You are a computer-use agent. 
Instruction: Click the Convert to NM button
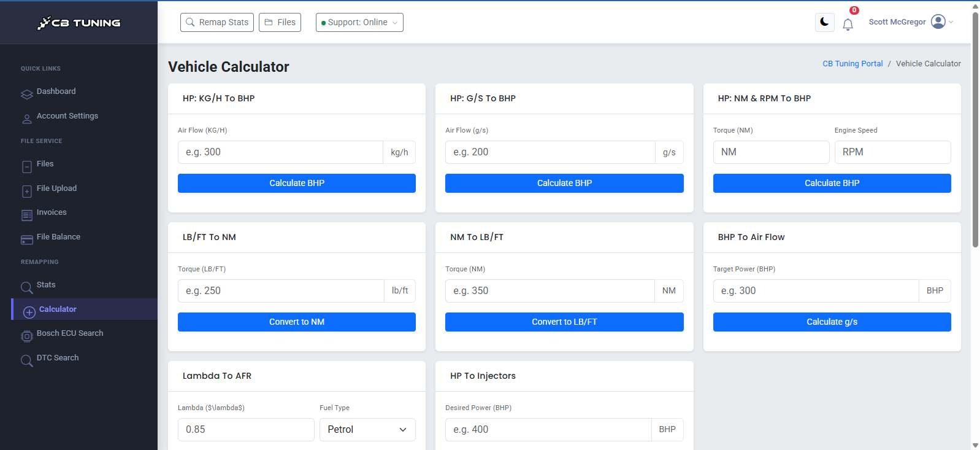[297, 322]
